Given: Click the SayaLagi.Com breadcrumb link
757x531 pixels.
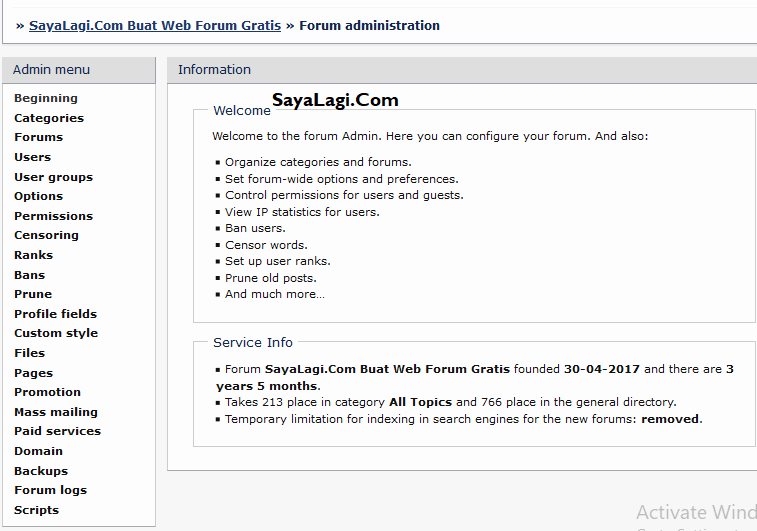Looking at the screenshot, I should 155,25.
